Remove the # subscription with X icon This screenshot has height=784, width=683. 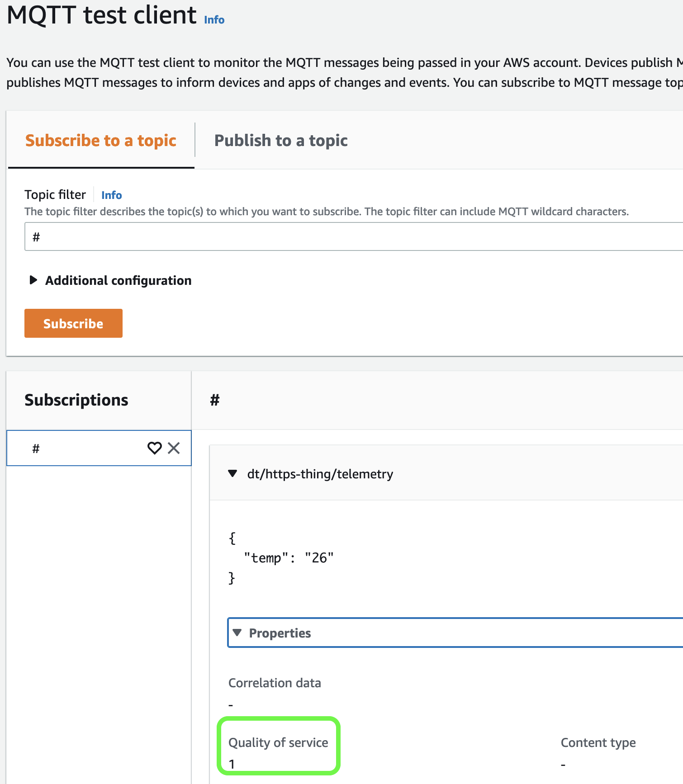tap(174, 448)
